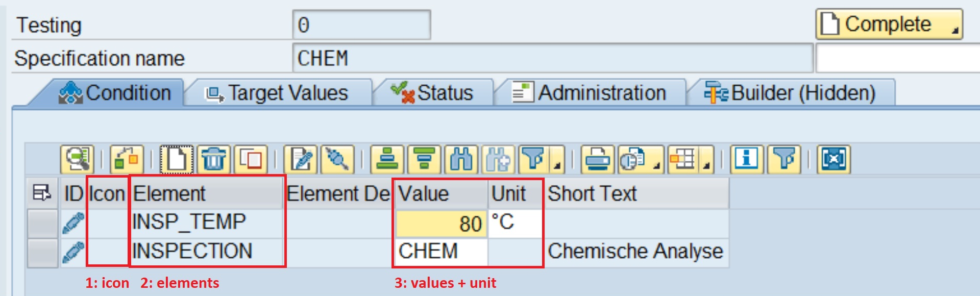
Task: Click the Copy row icon
Action: coord(251,160)
